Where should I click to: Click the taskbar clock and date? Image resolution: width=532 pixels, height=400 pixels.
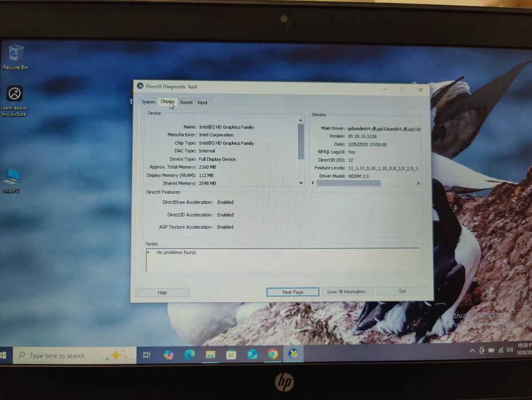tap(524, 348)
